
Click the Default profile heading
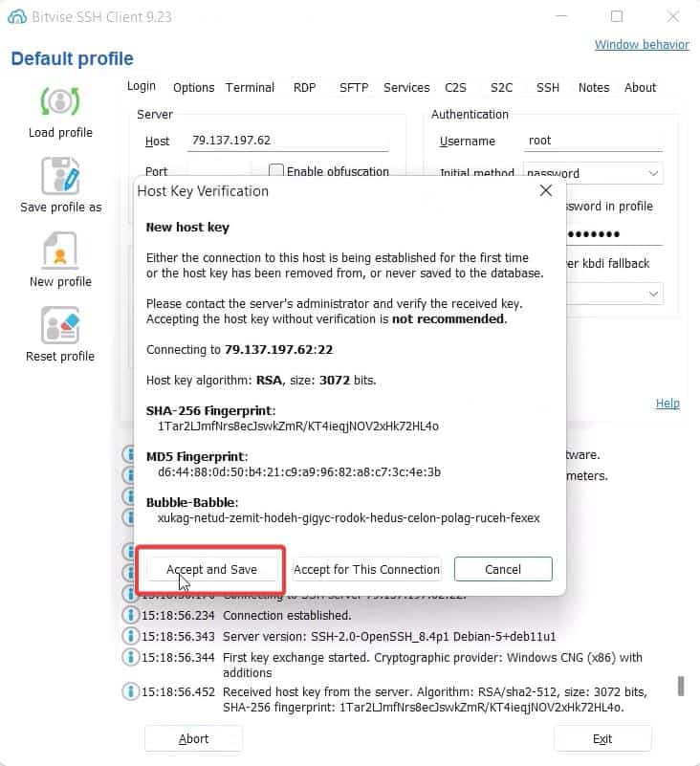tap(73, 58)
